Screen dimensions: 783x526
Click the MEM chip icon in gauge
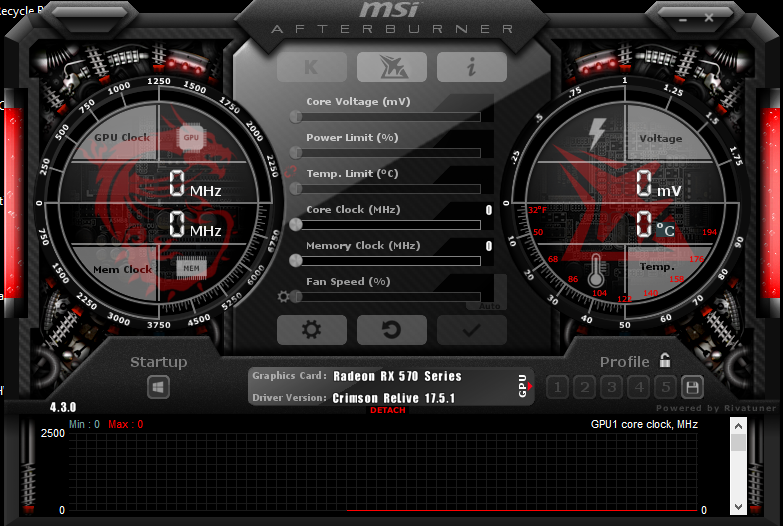191,268
